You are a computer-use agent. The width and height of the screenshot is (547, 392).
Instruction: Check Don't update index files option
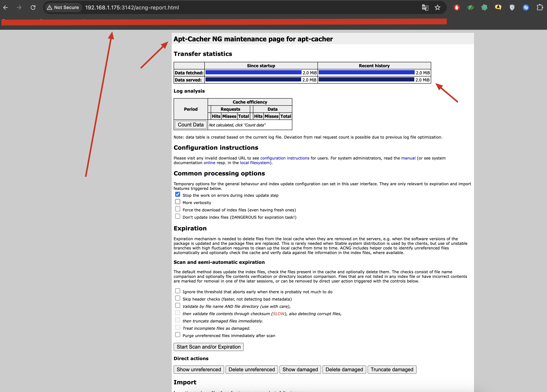tap(177, 216)
